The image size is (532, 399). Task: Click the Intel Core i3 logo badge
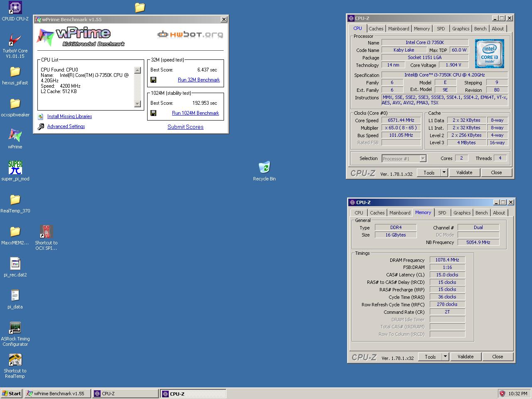[489, 54]
